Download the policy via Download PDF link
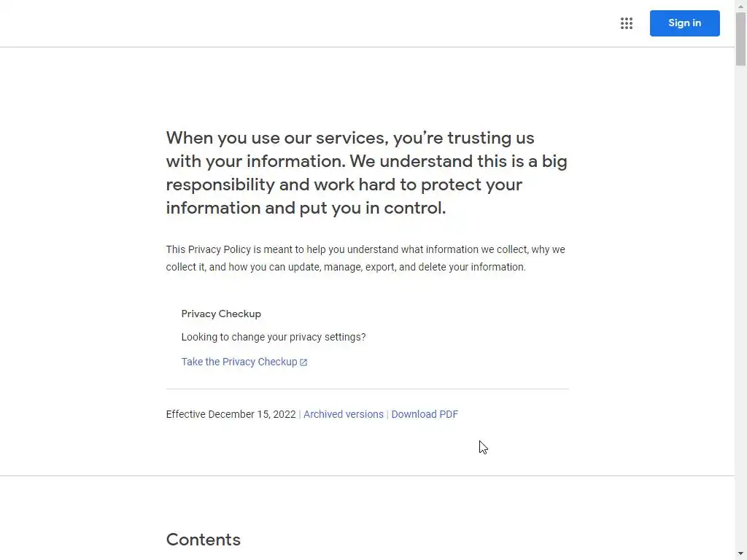The height and width of the screenshot is (560, 747). 425,414
